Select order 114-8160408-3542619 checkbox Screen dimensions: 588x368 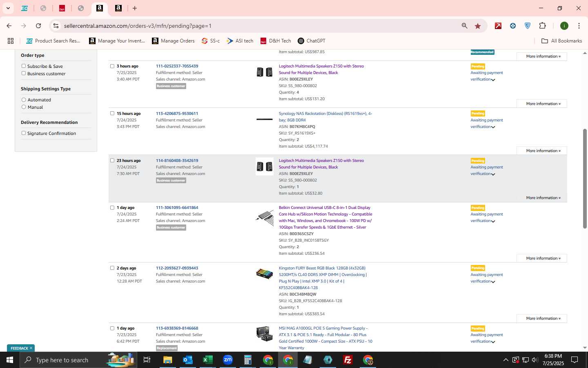(x=112, y=160)
